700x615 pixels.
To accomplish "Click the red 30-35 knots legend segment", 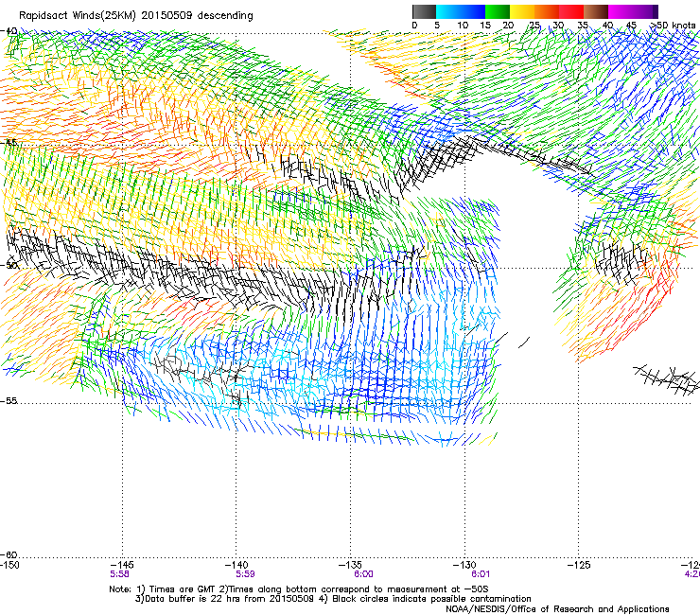I will point(571,11).
